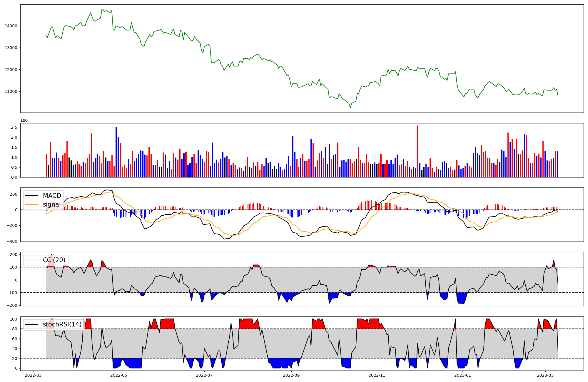Click the 11000 price axis tick label
Image resolution: width=588 pixels, height=382 pixels.
pyautogui.click(x=11, y=91)
